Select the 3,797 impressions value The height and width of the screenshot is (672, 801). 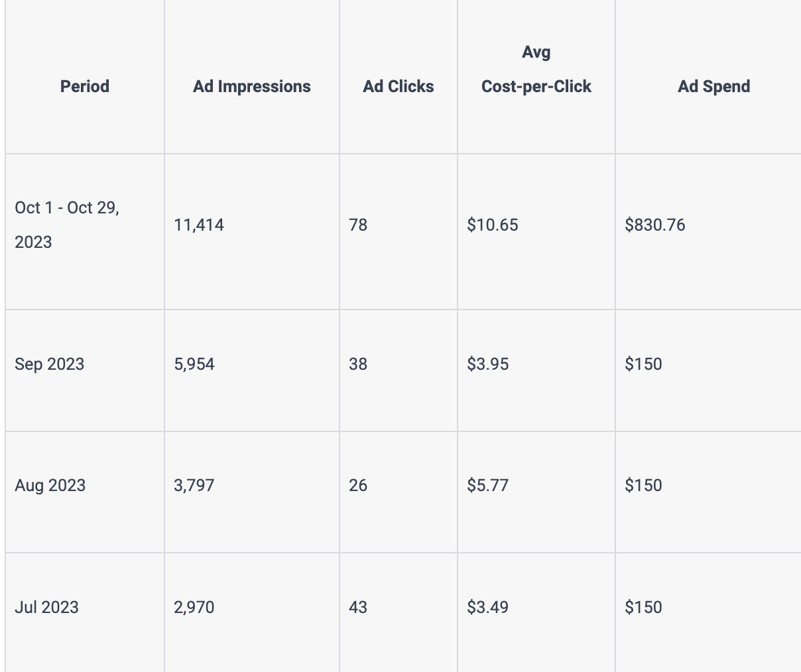[194, 485]
